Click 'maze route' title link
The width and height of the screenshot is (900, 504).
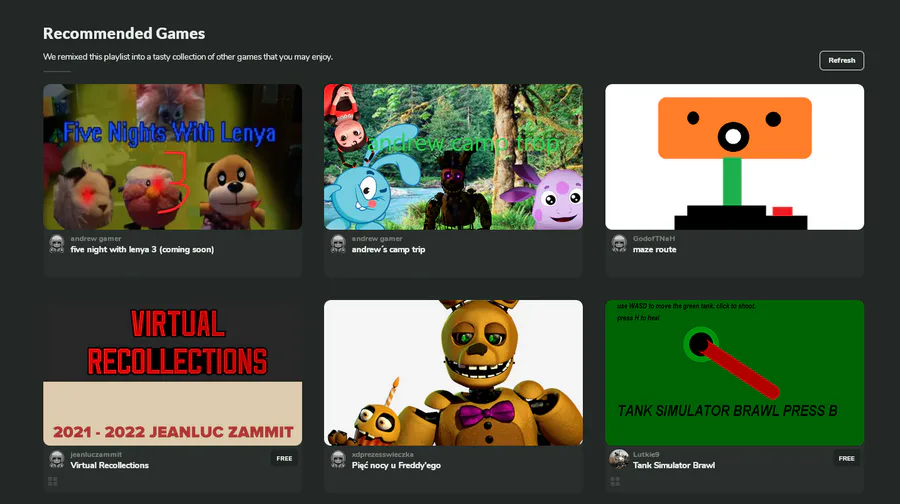pyautogui.click(x=654, y=250)
